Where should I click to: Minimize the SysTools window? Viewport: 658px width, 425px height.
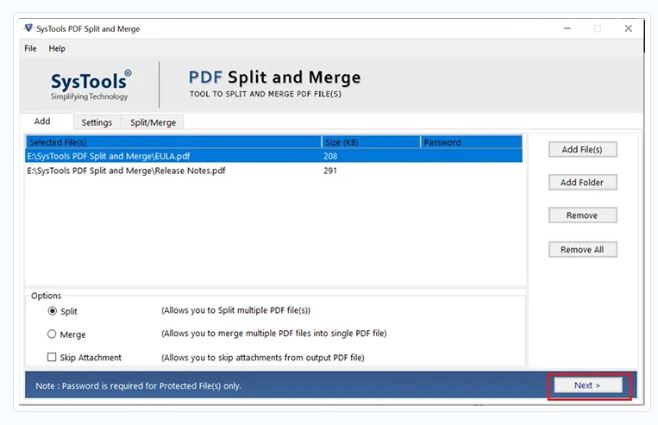[x=567, y=28]
